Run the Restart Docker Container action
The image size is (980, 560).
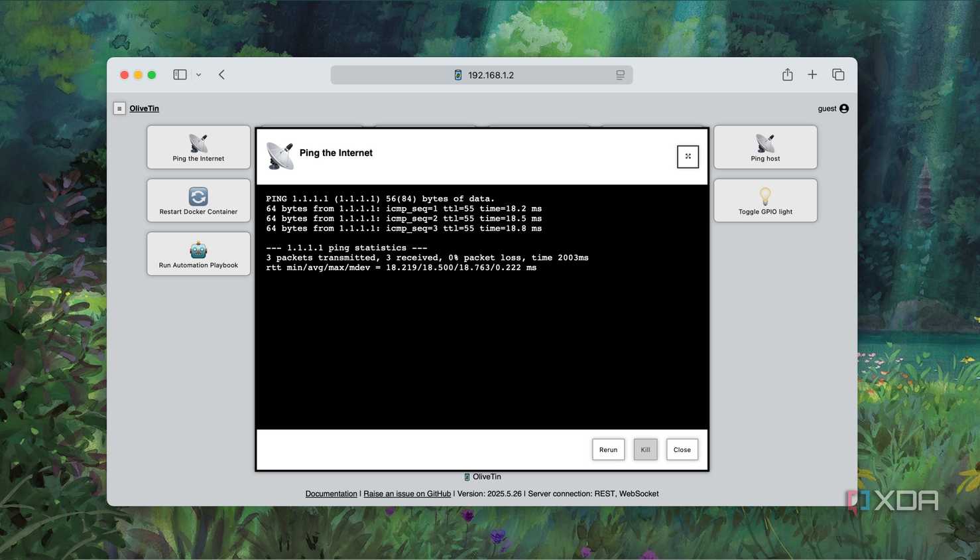[x=198, y=200]
